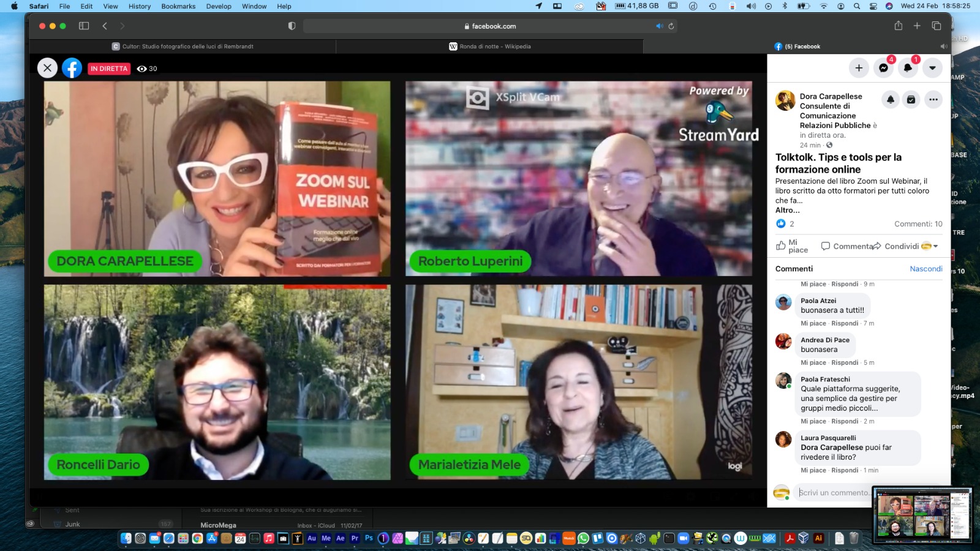
Task: Toggle Safari's sidebar
Action: coord(84,26)
